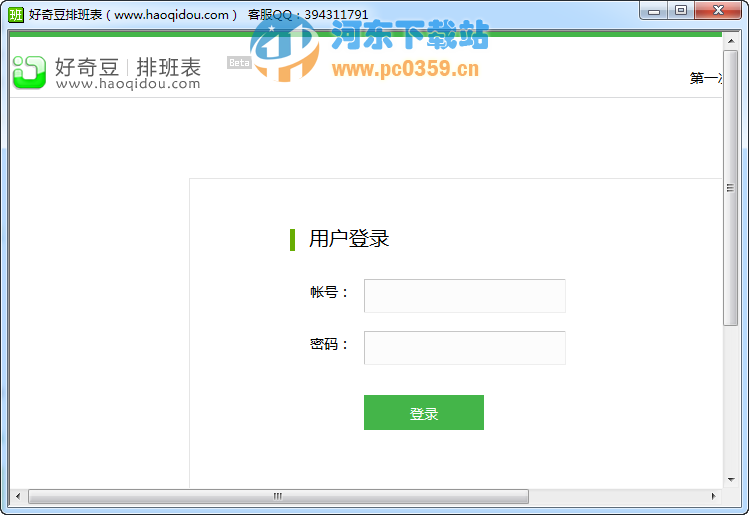Screen dimensions: 749x515
Task: Click the 客服QQ：394311791 title text
Action: [308, 15]
